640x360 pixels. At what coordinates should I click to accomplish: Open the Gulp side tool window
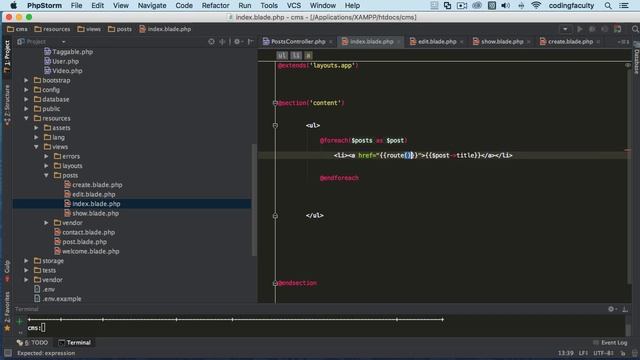[x=7, y=270]
